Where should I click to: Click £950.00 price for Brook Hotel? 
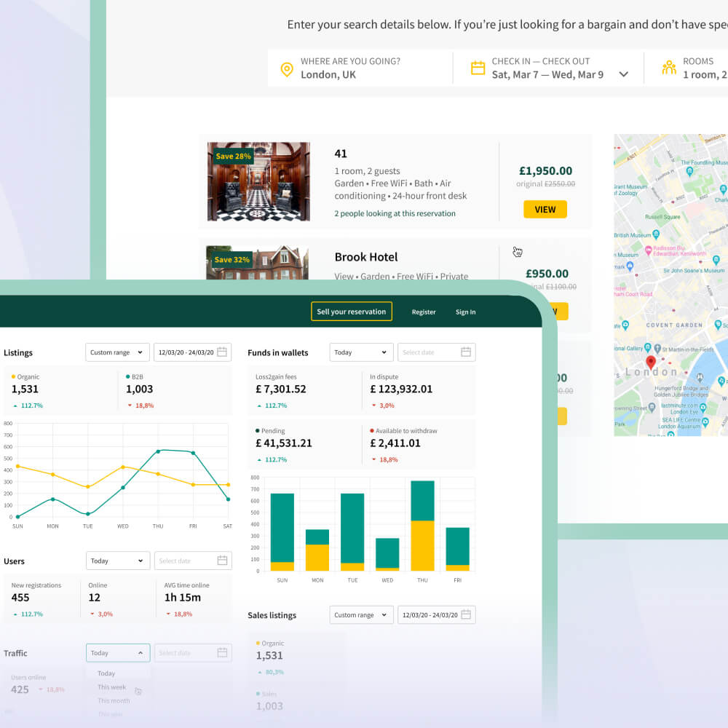click(x=547, y=274)
